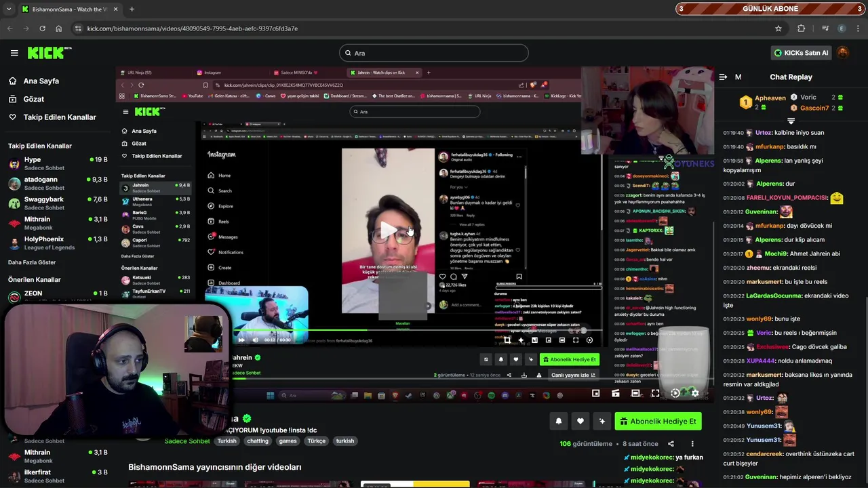Open ikerfirat channel in sidebar
Viewport: 868px width, 488px height.
58,475
